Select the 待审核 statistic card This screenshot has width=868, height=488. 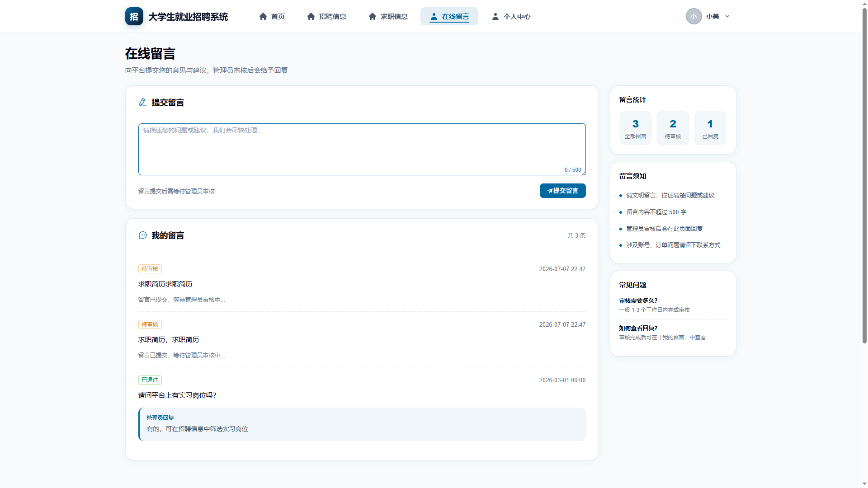[x=673, y=128]
